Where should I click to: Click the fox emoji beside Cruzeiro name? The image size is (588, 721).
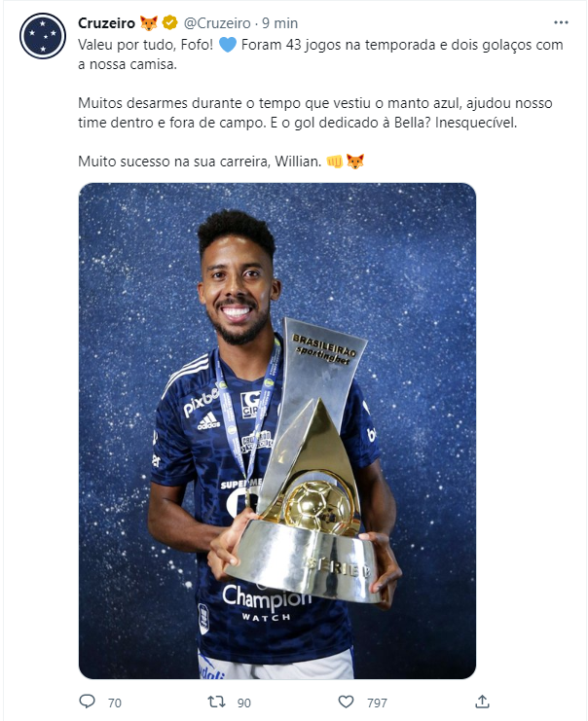pyautogui.click(x=149, y=22)
